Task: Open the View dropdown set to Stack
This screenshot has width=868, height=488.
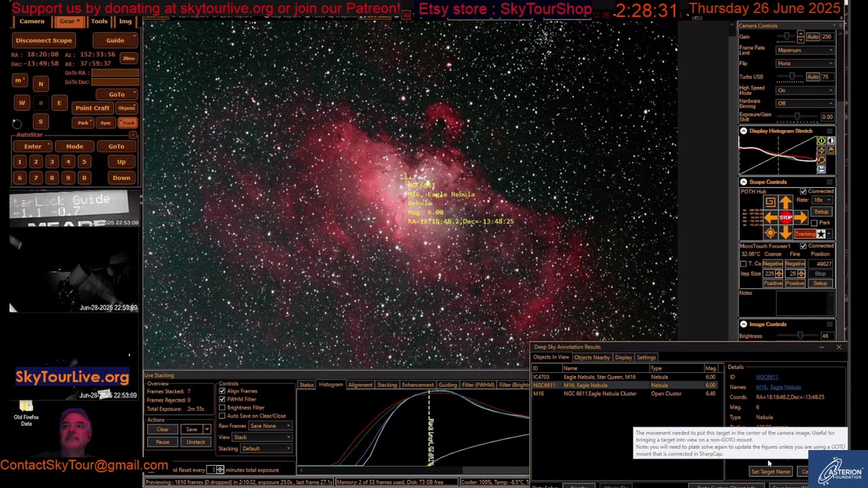Action: click(x=262, y=437)
